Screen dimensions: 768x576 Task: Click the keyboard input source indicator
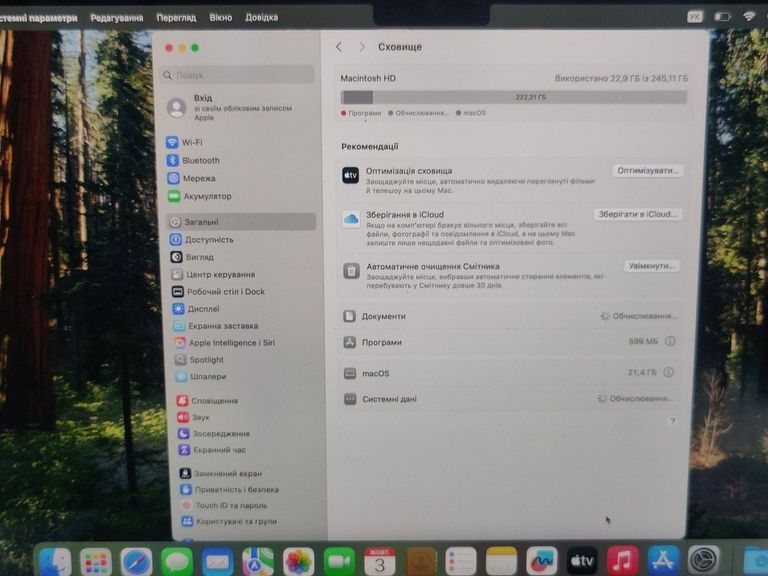[x=695, y=17]
